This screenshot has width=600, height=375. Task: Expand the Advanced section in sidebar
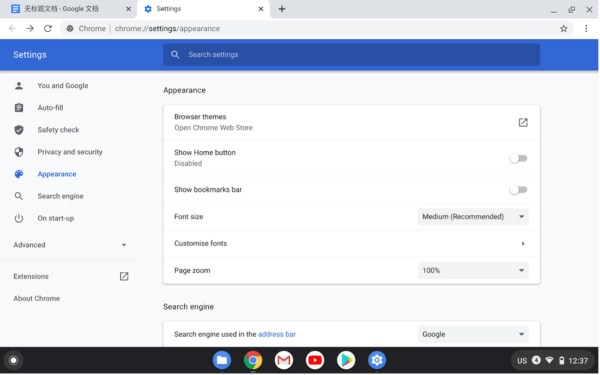[70, 245]
